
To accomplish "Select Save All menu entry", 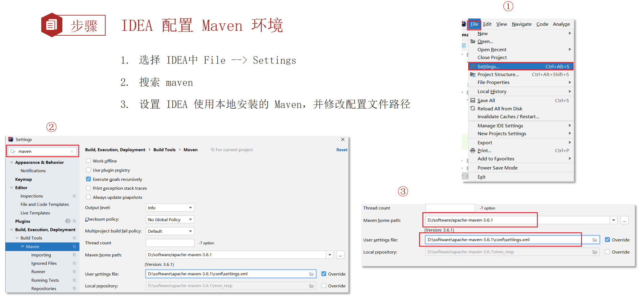I will [x=521, y=101].
